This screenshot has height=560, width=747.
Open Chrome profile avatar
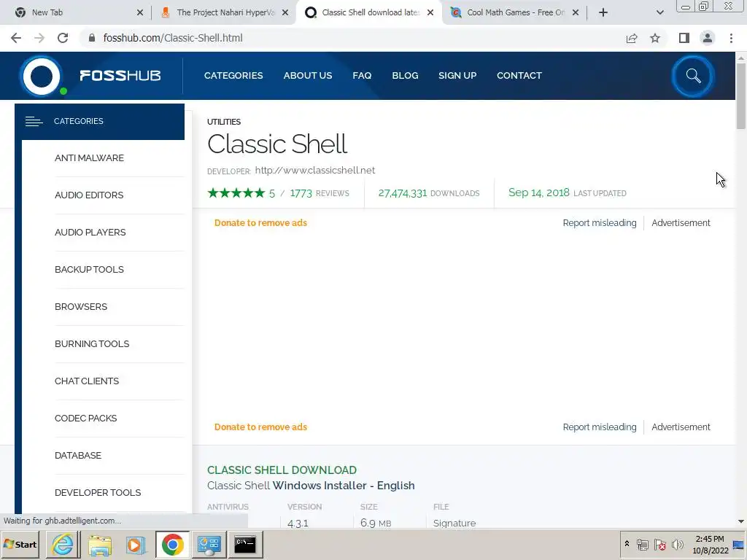pos(708,38)
